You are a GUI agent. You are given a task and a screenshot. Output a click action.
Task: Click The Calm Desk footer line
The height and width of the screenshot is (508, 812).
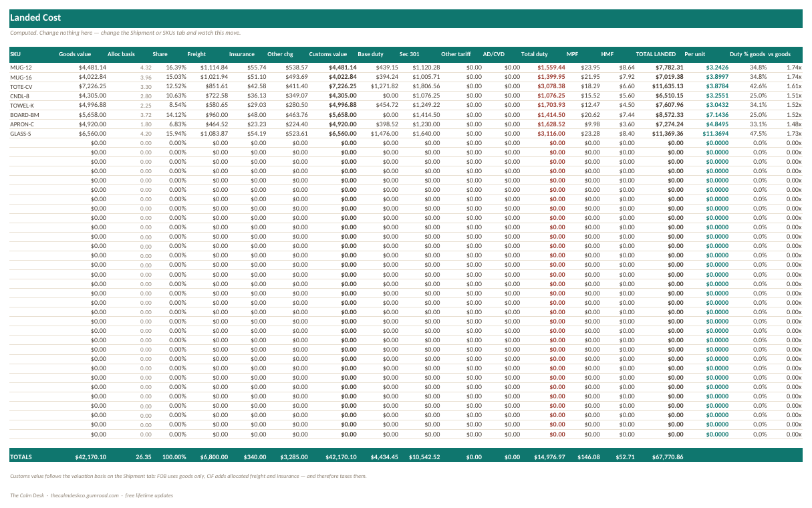click(x=92, y=495)
